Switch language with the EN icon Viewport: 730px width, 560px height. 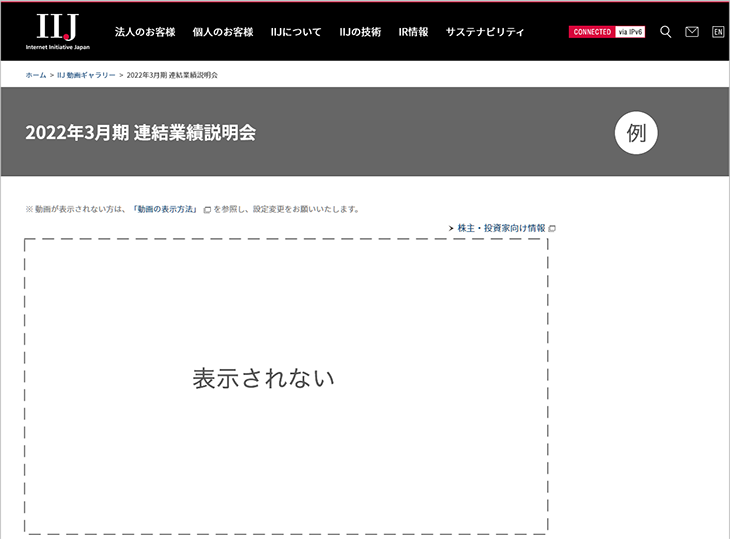(x=718, y=32)
